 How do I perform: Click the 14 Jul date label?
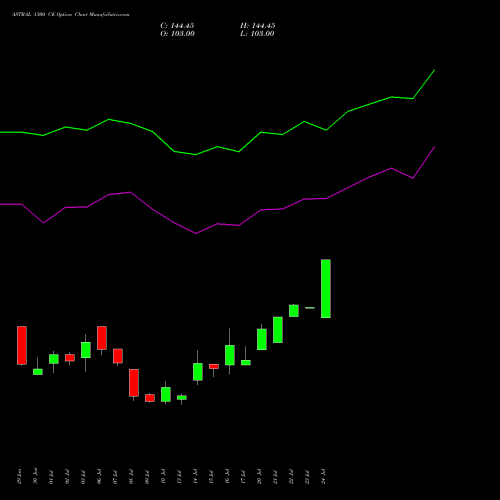(195, 477)
